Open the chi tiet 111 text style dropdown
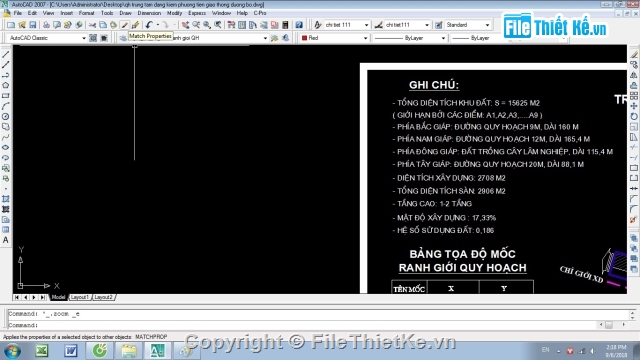The height and width of the screenshot is (360, 640). (347, 25)
